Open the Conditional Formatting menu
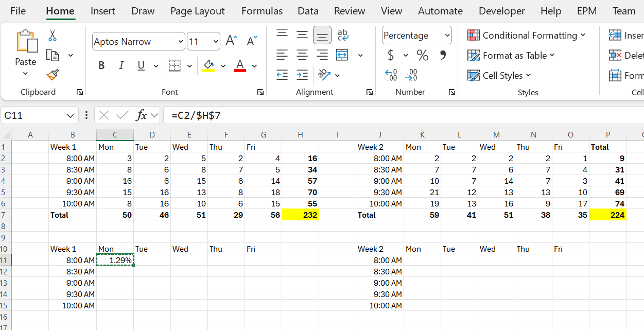This screenshot has width=644, height=330. [x=527, y=35]
